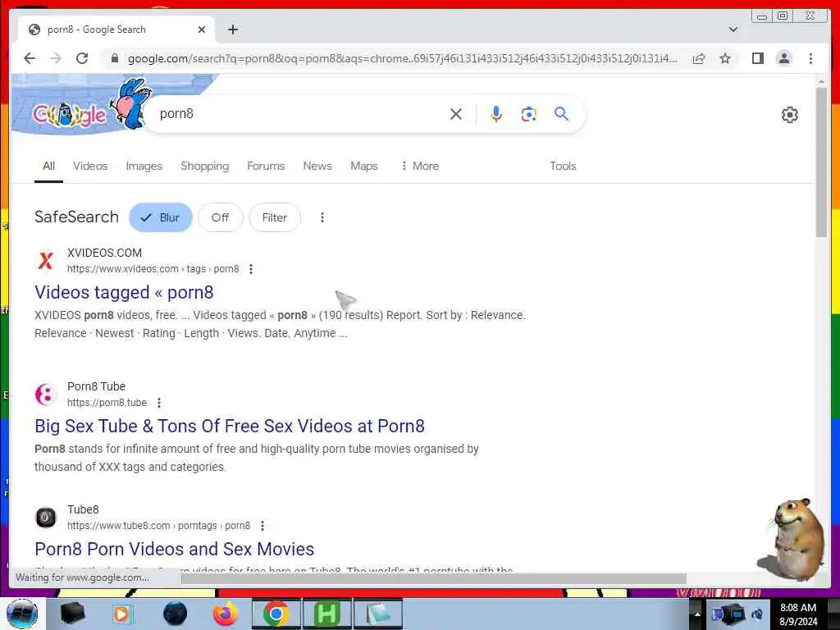Clear the search box with the X
Image resolution: width=840 pixels, height=630 pixels.
456,113
